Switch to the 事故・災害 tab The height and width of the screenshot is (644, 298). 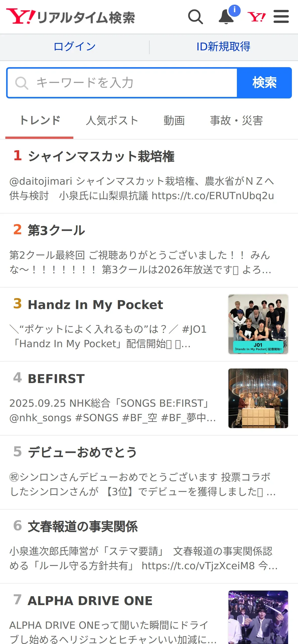pyautogui.click(x=236, y=121)
